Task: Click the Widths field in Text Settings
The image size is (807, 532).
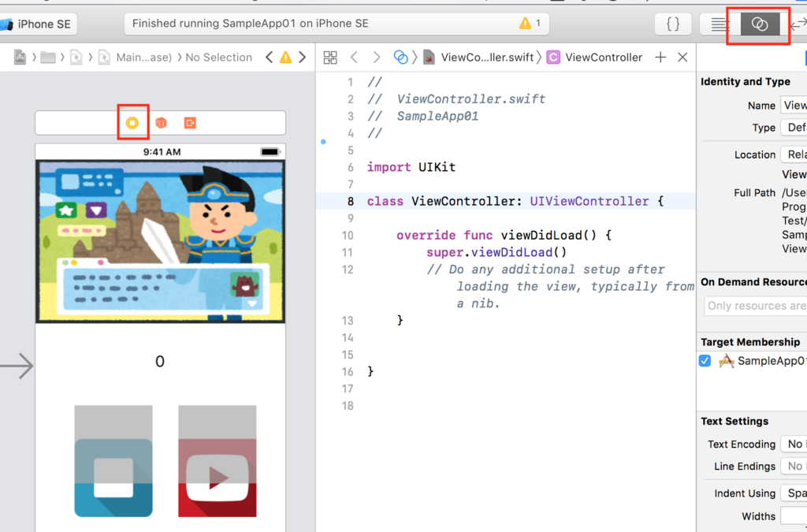Action: [x=794, y=515]
